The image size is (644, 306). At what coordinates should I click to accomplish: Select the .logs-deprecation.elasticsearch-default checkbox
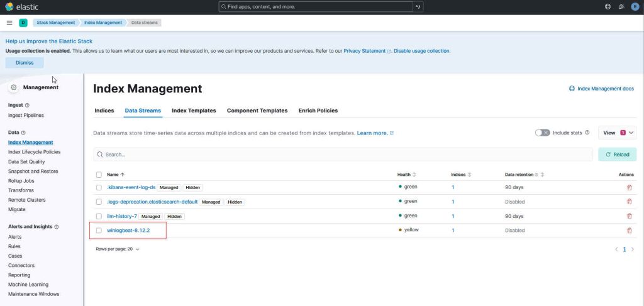pyautogui.click(x=99, y=202)
